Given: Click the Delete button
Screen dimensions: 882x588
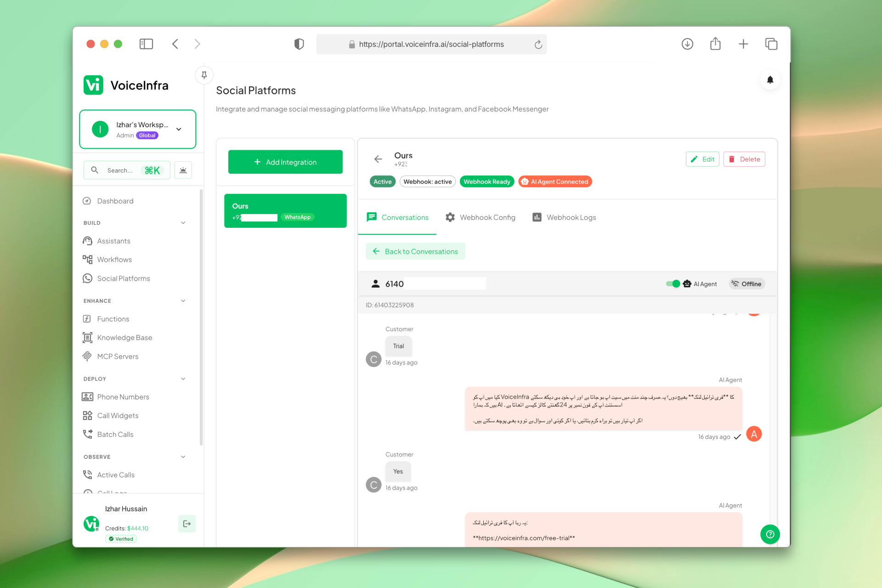Looking at the screenshot, I should 744,159.
